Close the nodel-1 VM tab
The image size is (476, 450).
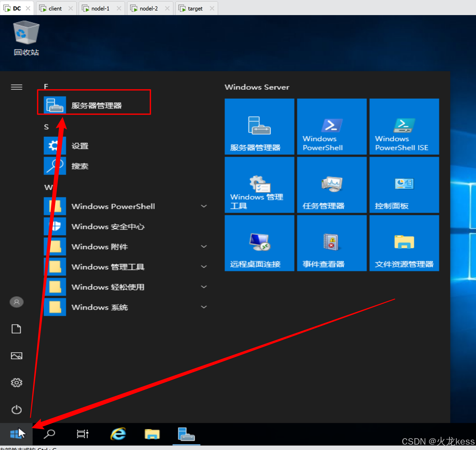pyautogui.click(x=119, y=8)
